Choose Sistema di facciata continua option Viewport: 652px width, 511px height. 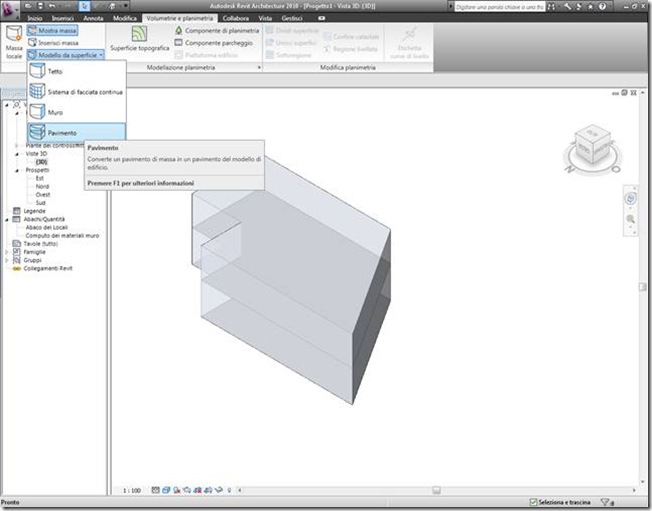[x=77, y=92]
